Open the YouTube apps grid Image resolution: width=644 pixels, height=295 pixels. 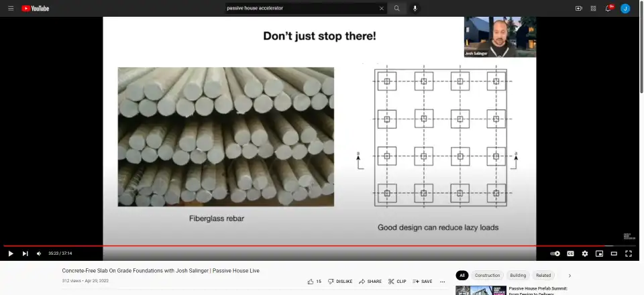click(x=593, y=8)
